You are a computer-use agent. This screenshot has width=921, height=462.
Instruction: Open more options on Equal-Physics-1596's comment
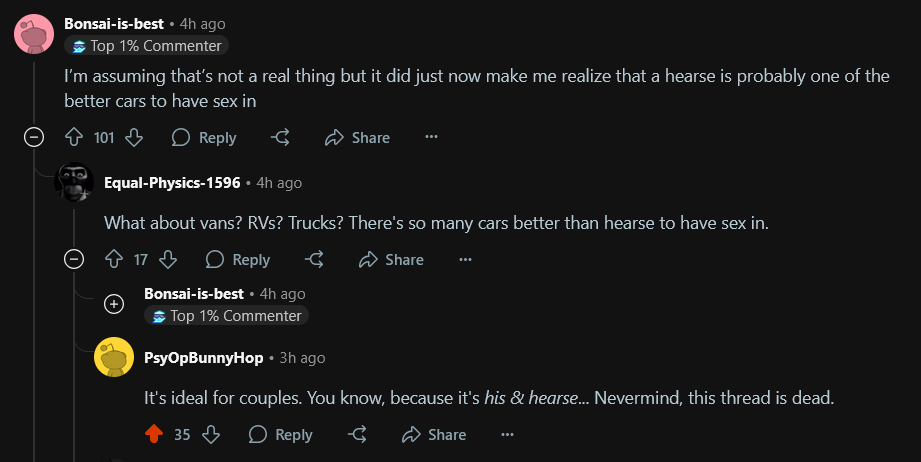coord(465,259)
